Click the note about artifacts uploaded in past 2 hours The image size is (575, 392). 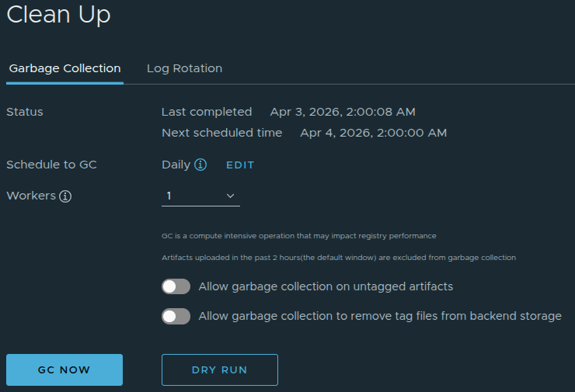[339, 257]
